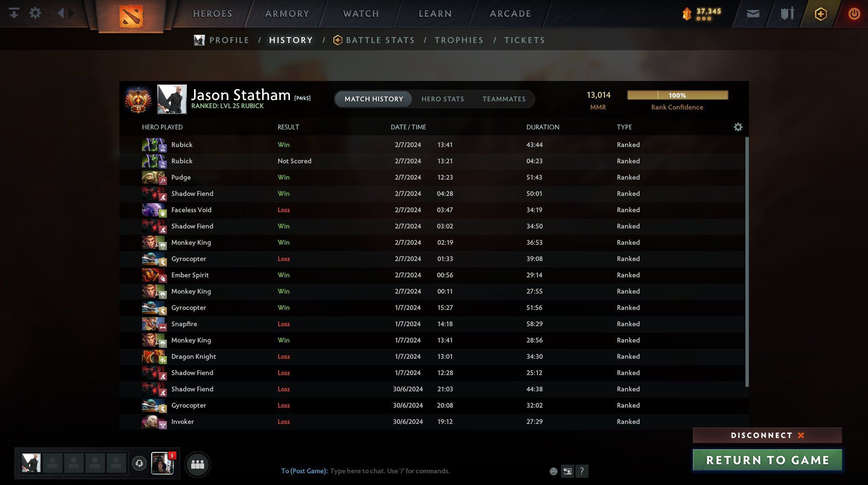Click the Rank Confidence 100% bar
The height and width of the screenshot is (485, 868).
click(677, 95)
